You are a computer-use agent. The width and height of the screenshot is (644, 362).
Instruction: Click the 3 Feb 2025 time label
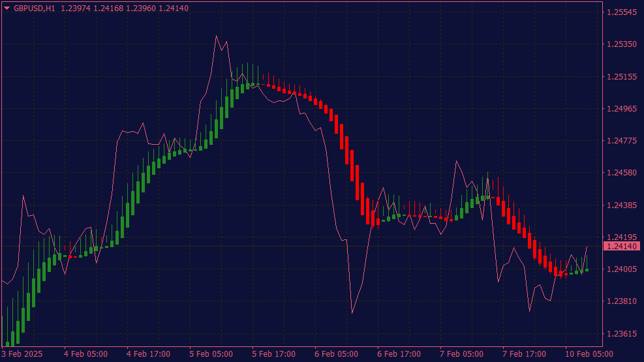(22, 354)
